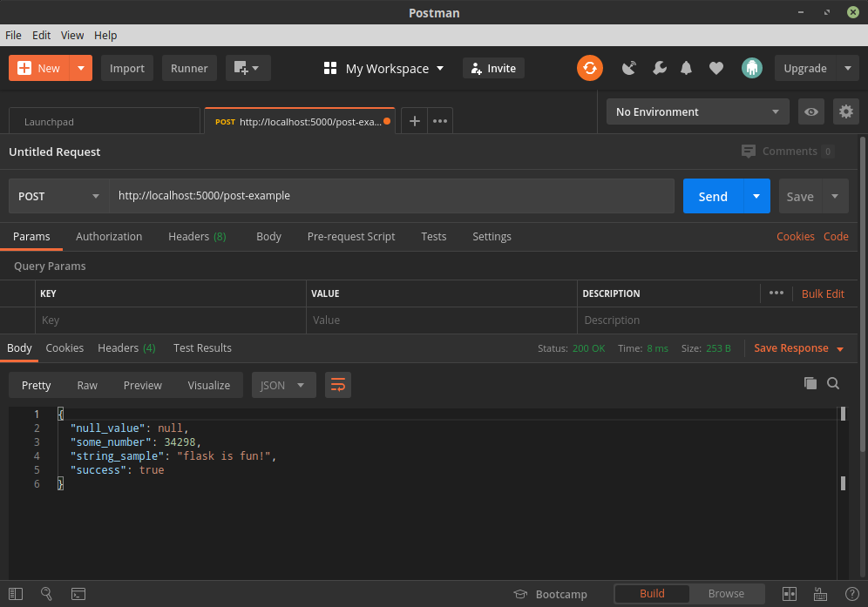
Task: Select the Browse mode toggle
Action: pyautogui.click(x=726, y=594)
